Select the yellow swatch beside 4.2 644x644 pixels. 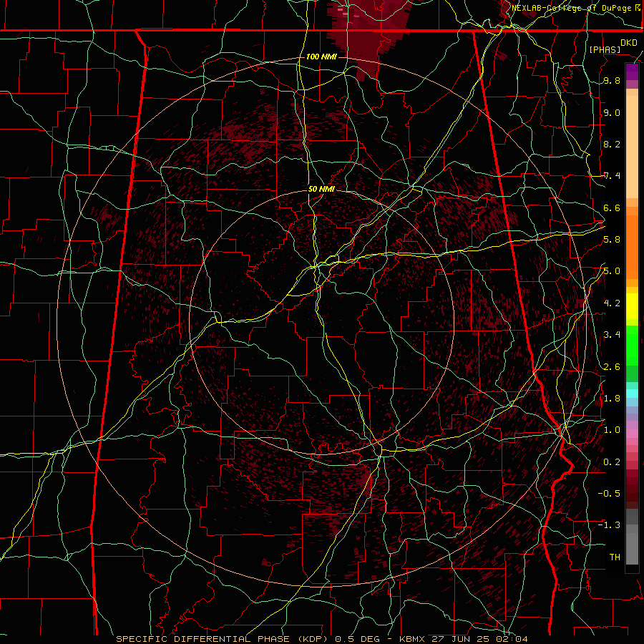(x=633, y=305)
